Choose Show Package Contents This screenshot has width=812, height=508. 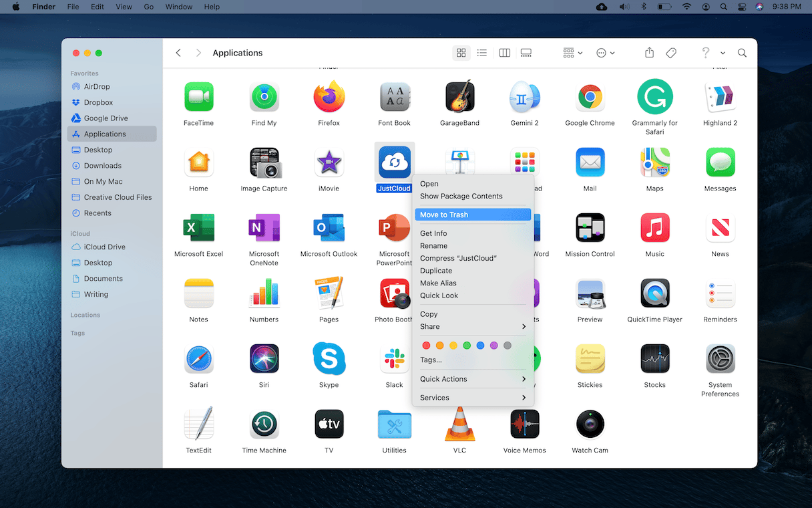473,196
